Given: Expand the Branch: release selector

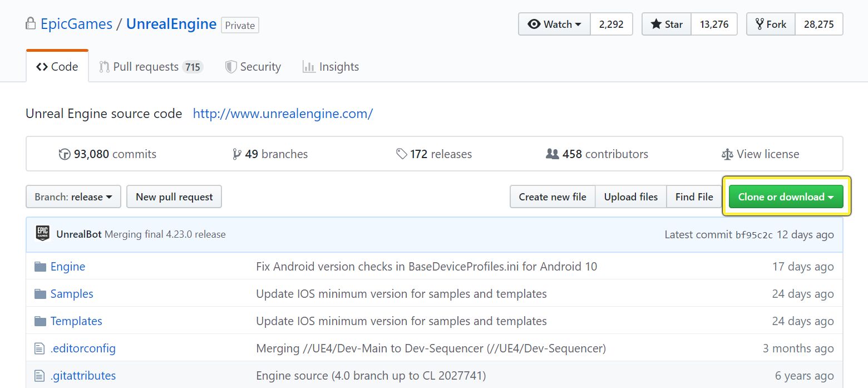Looking at the screenshot, I should tap(73, 197).
